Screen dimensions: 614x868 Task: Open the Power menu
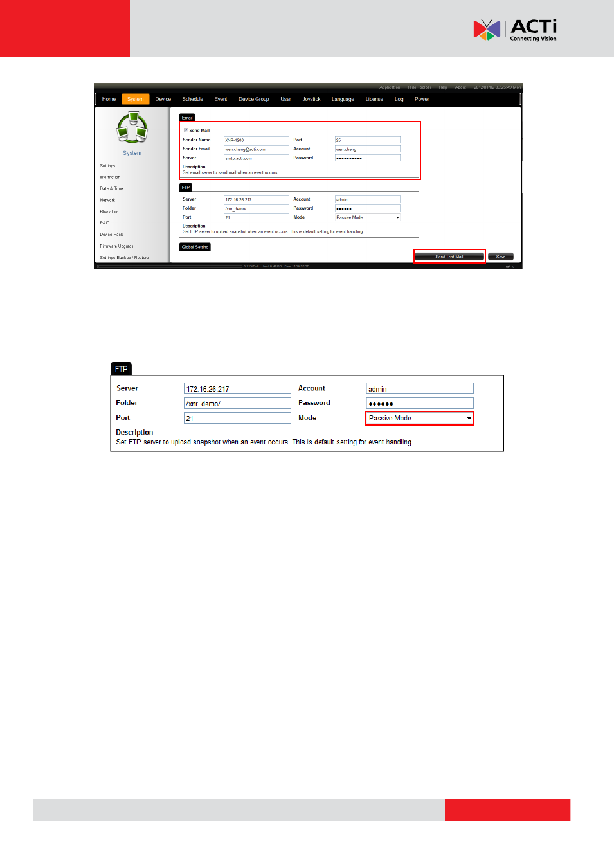pos(422,99)
